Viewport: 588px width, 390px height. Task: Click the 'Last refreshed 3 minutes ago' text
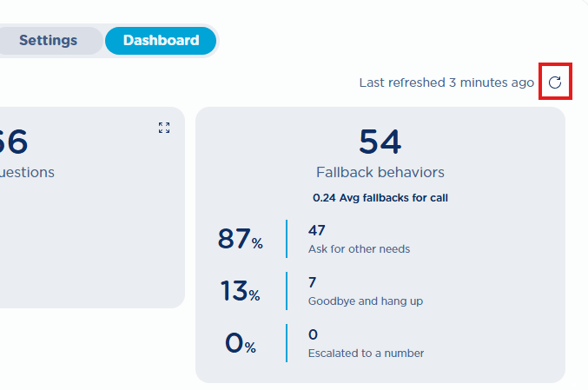coord(446,83)
